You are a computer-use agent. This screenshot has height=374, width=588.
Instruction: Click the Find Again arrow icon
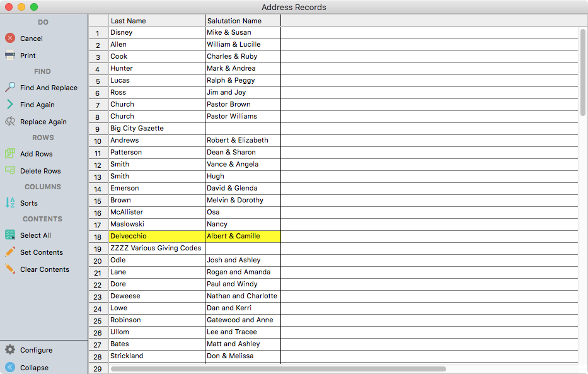pos(10,105)
